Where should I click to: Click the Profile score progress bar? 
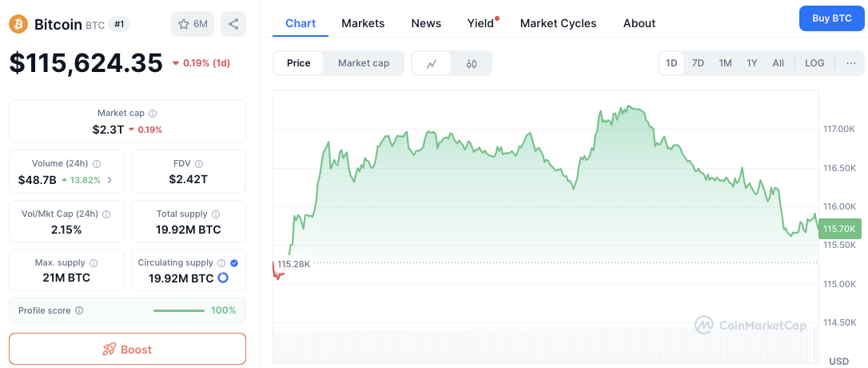tap(179, 310)
